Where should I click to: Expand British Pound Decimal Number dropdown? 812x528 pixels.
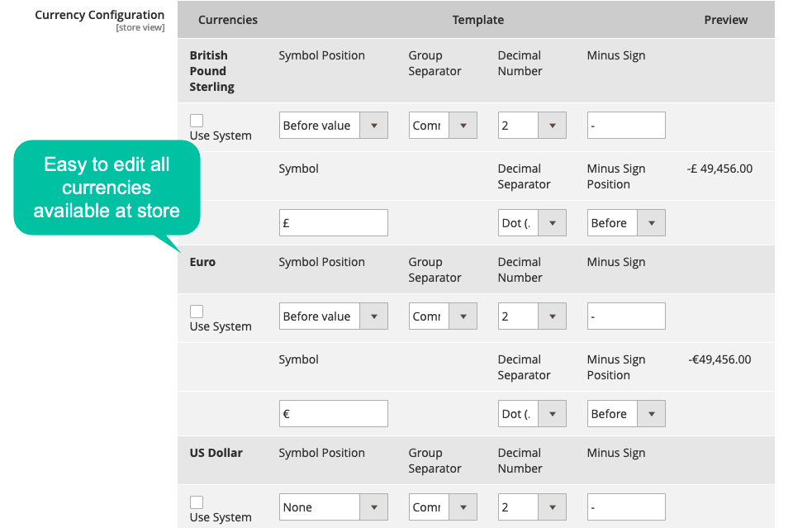click(x=532, y=126)
